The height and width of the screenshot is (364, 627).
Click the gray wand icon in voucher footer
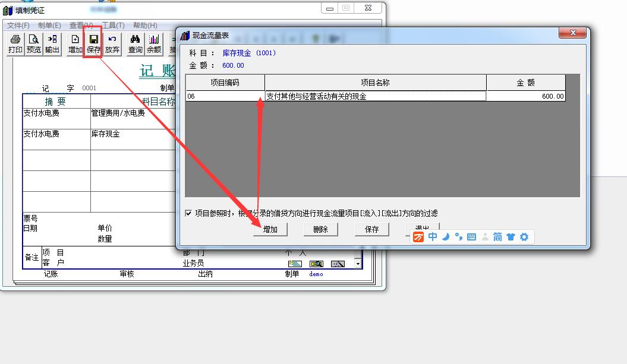[x=338, y=264]
